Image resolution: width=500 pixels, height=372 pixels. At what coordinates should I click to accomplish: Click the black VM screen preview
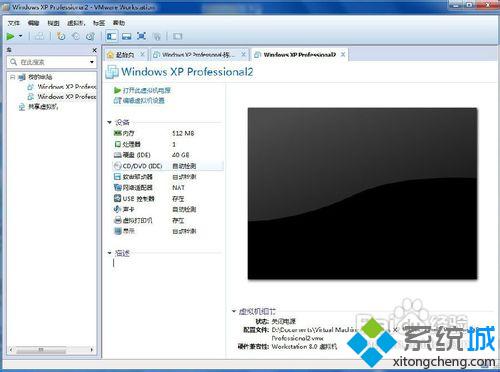pyautogui.click(x=362, y=193)
